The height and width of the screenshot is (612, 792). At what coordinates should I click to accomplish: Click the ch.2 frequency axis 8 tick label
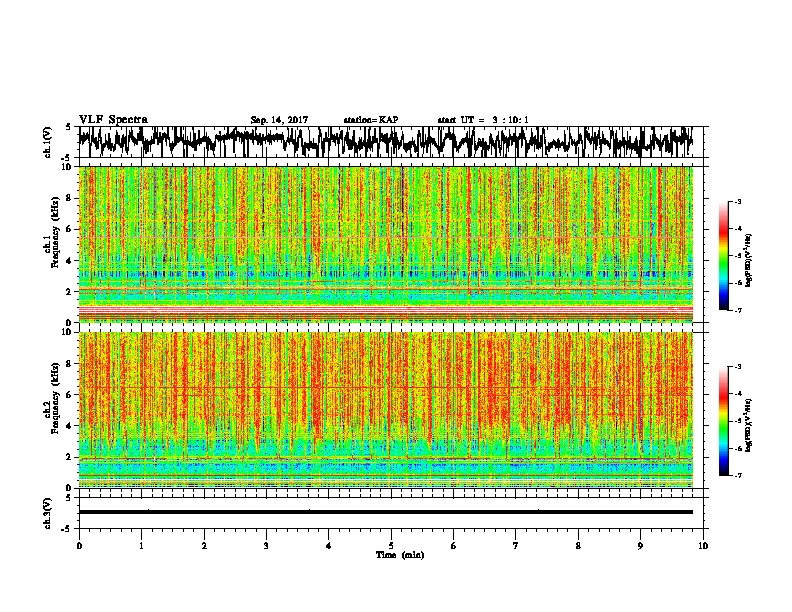click(69, 364)
